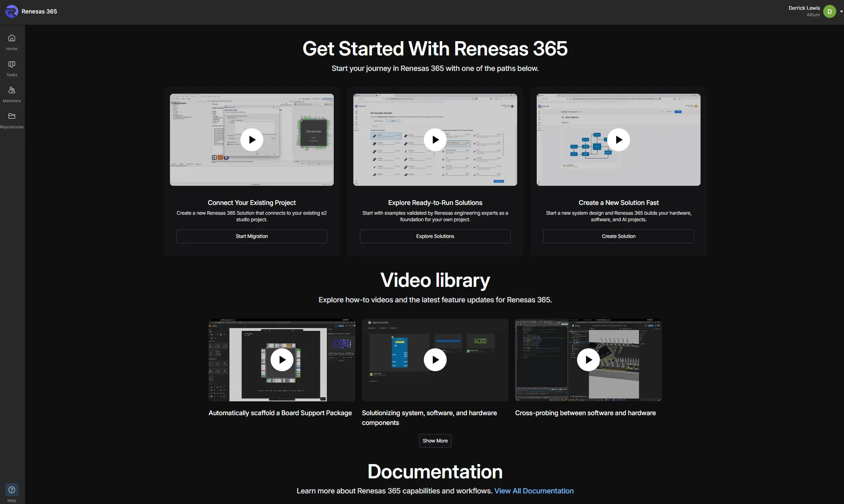The image size is (844, 504).
Task: Open the Help icon
Action: pos(12,490)
